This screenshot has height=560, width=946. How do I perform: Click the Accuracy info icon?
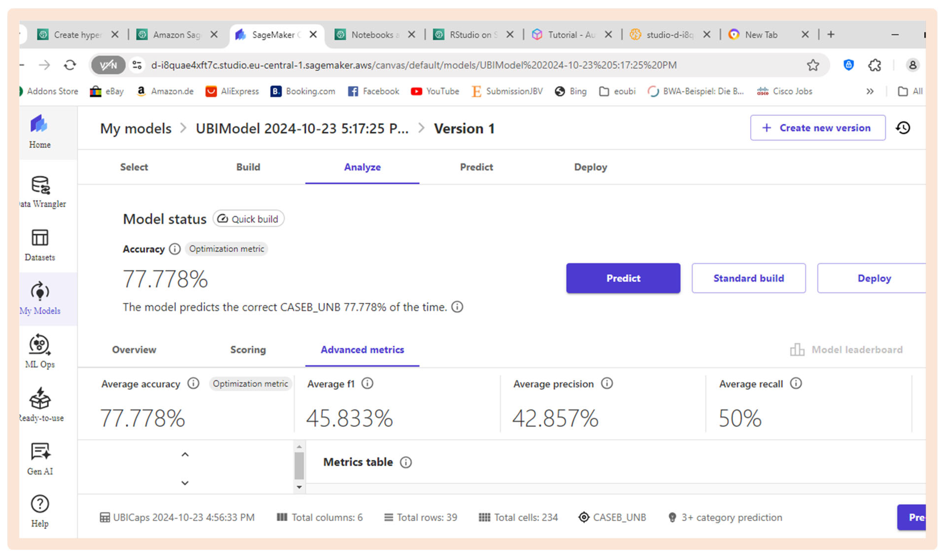point(174,249)
